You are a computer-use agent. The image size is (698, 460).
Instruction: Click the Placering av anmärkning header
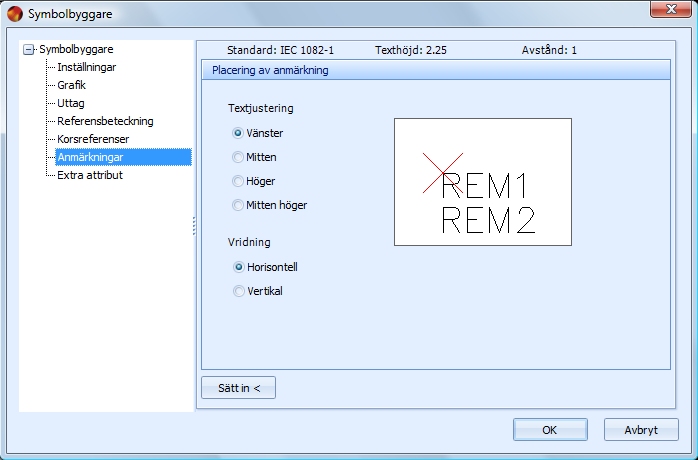[x=436, y=70]
